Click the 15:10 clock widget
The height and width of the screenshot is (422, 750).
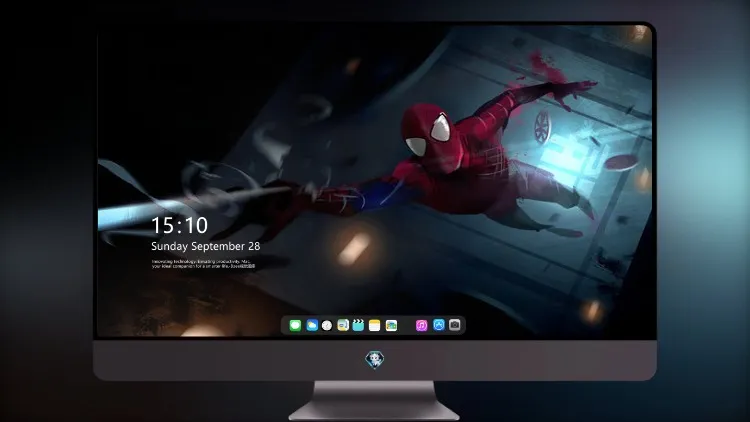point(179,225)
